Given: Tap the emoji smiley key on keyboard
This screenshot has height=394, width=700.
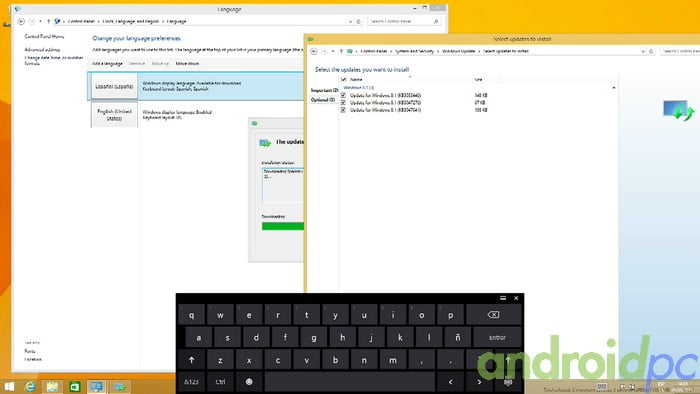Looking at the screenshot, I should coord(249,382).
